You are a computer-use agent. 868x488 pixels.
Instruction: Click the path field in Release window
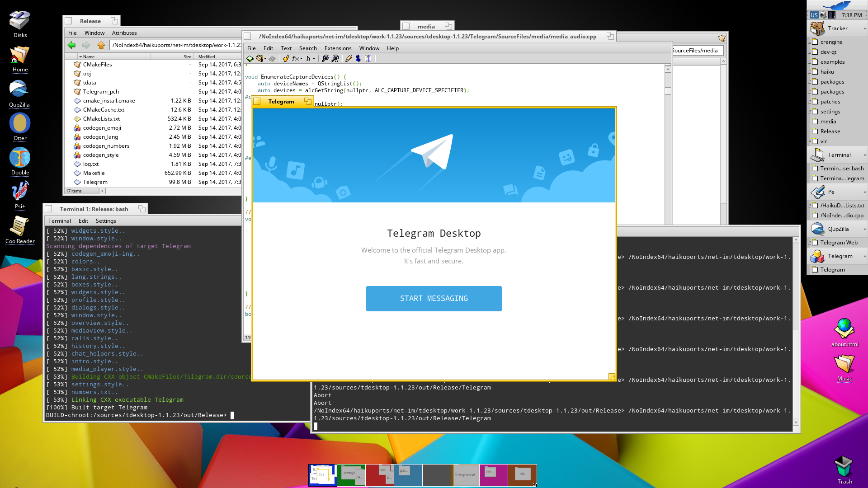click(176, 45)
